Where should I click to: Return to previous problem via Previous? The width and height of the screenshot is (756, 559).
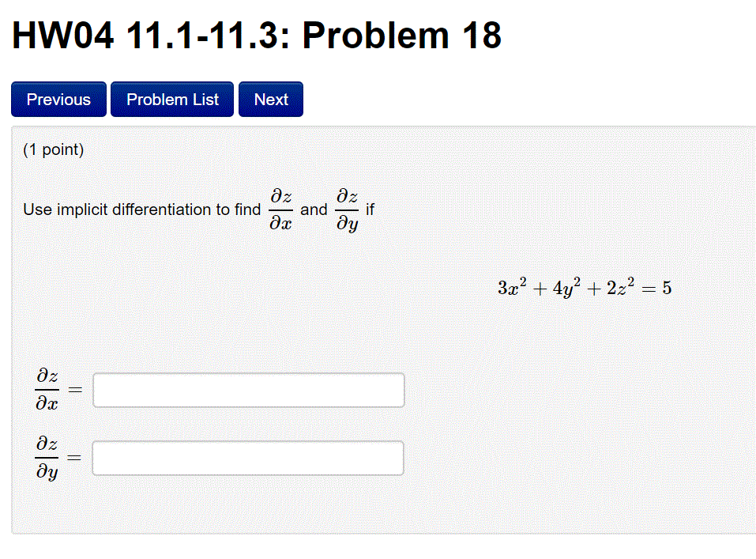(58, 99)
